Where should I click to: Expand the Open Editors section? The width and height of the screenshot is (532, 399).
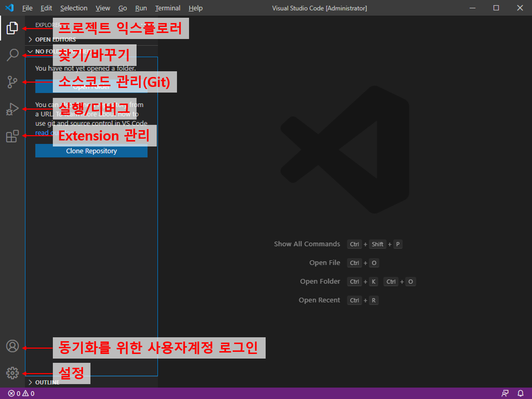(55, 39)
